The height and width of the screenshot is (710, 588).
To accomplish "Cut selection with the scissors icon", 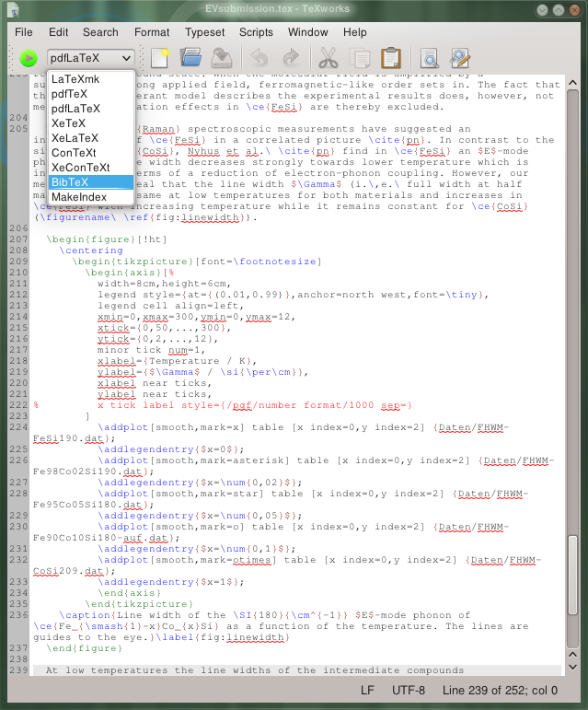I will (x=329, y=58).
